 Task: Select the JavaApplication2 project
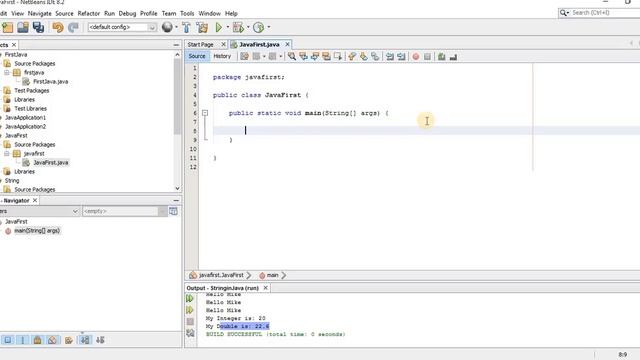25,127
